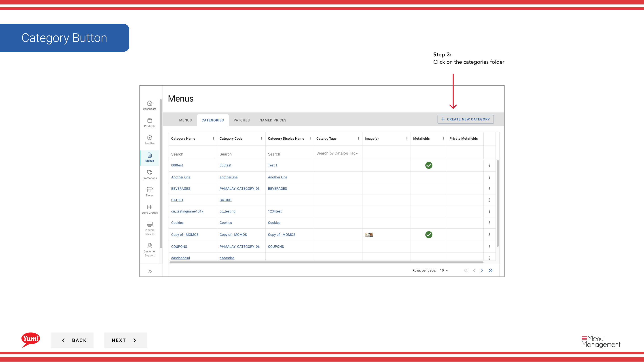Open the Promotions sidebar icon
The image size is (644, 362).
click(x=150, y=175)
